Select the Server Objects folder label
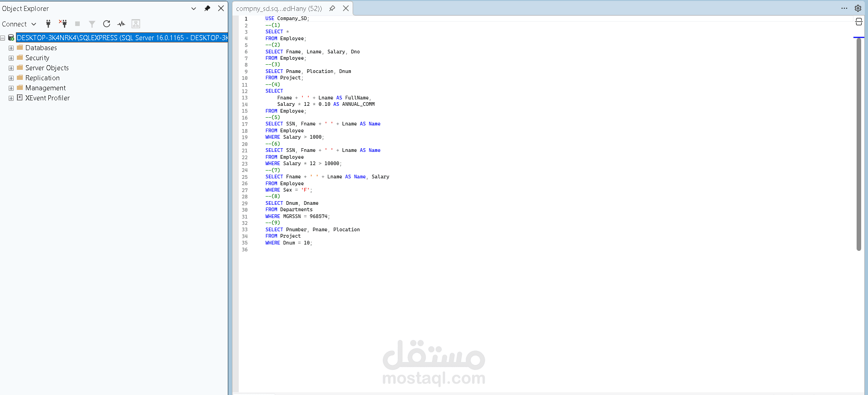 point(47,68)
